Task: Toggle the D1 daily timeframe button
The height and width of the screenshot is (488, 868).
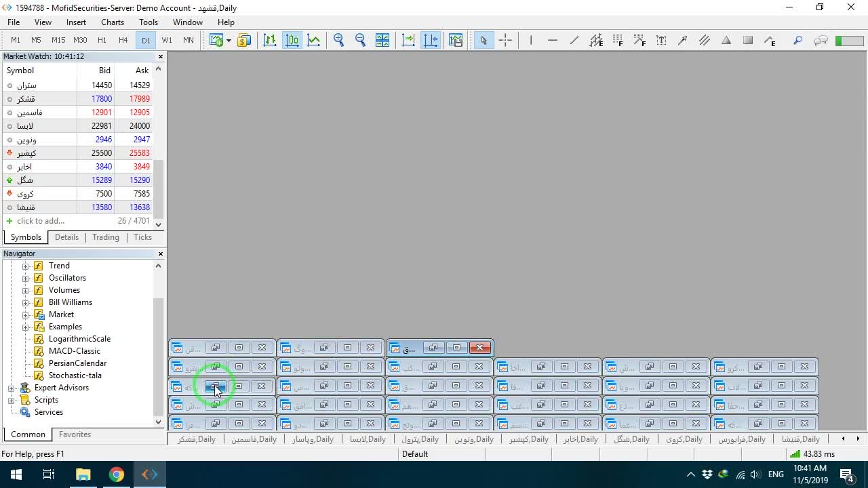Action: pyautogui.click(x=146, y=40)
